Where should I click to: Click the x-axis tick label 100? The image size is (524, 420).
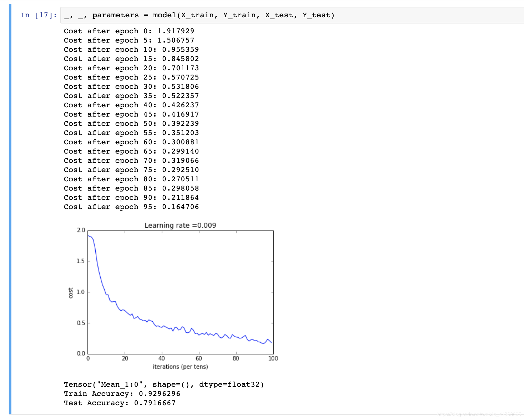tap(273, 358)
